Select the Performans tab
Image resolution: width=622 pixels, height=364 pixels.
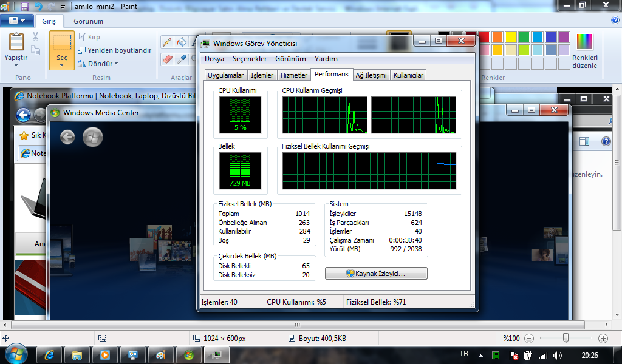pyautogui.click(x=332, y=74)
